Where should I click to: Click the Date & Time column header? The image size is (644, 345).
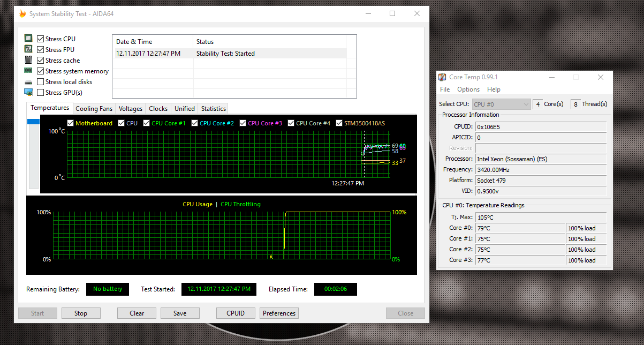[153, 41]
